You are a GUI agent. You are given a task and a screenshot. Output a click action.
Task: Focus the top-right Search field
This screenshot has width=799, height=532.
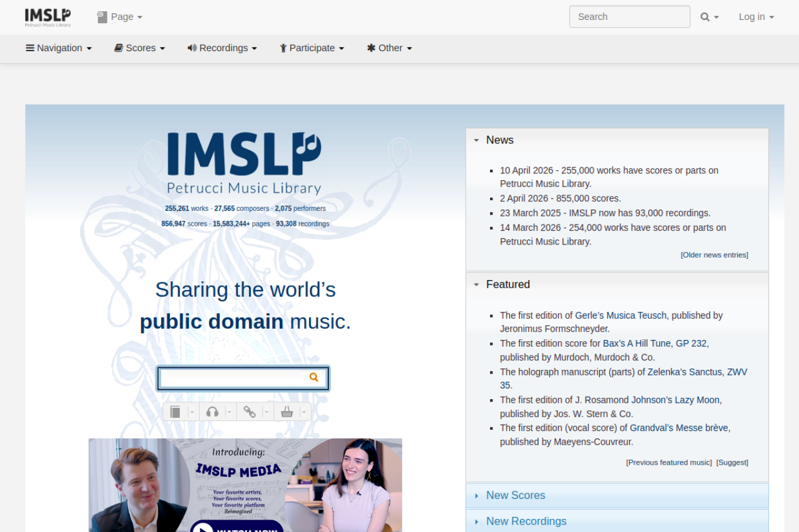pos(629,17)
